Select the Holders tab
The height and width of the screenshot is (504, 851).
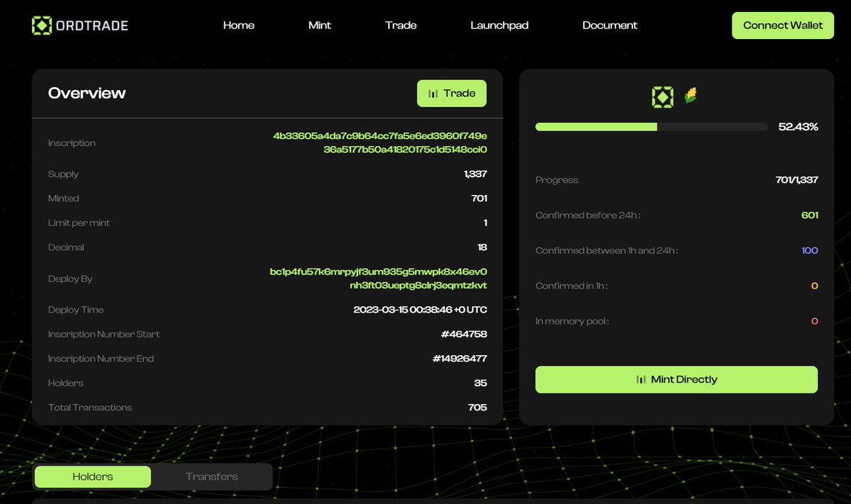click(x=93, y=476)
